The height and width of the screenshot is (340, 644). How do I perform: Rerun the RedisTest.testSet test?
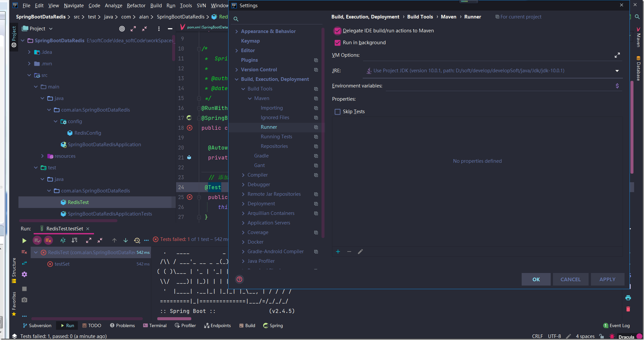pos(24,241)
